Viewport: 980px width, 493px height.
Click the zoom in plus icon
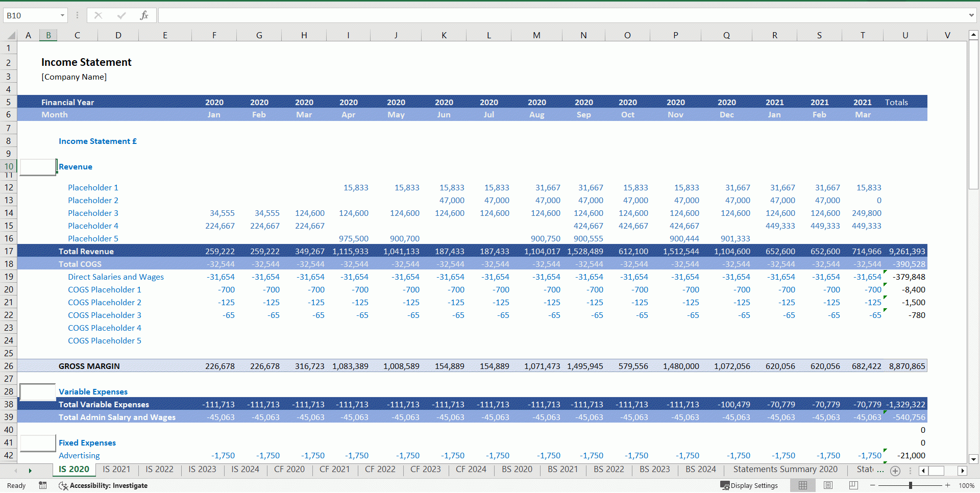pyautogui.click(x=947, y=485)
